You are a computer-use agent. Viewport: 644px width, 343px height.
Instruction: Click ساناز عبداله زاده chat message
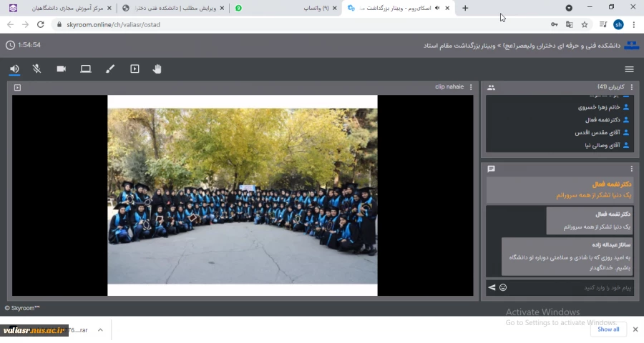(x=567, y=257)
